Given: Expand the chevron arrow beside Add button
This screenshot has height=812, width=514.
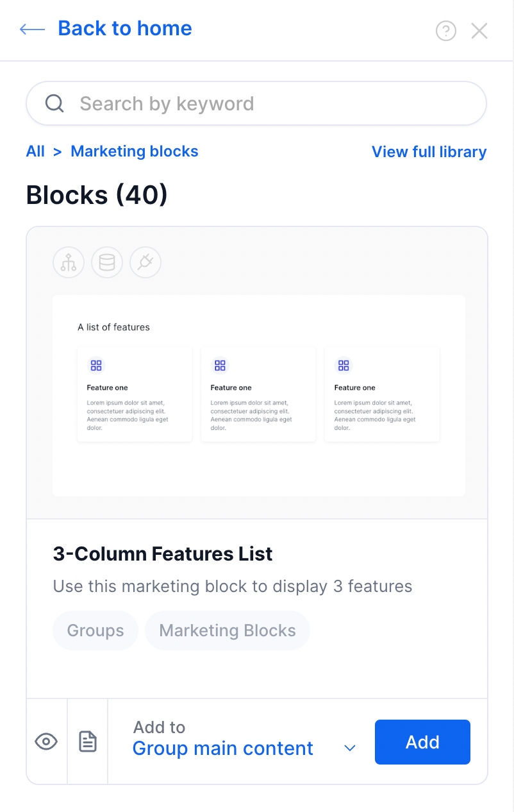Looking at the screenshot, I should click(x=350, y=748).
